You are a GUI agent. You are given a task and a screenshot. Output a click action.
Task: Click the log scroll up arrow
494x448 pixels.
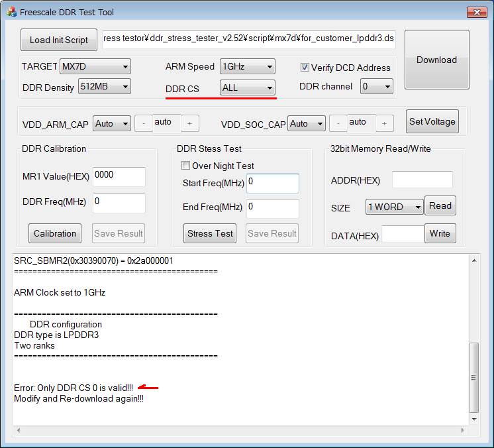(474, 260)
